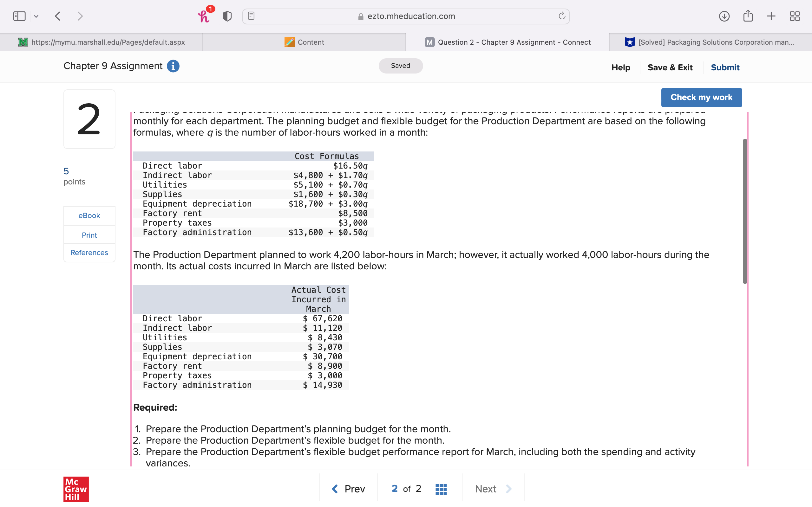Toggle Reader view icon in address bar
Viewport: 812px width, 507px height.
coord(251,16)
